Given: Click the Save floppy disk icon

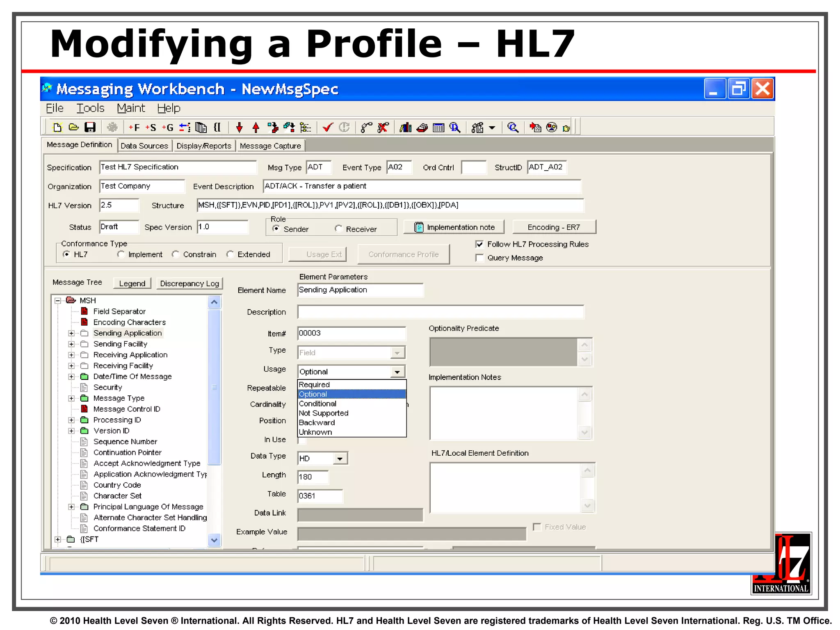Looking at the screenshot, I should 90,128.
